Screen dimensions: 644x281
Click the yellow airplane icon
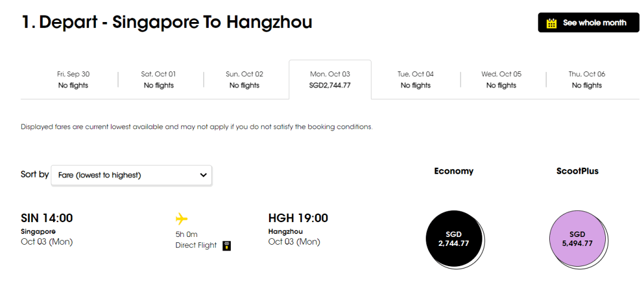pos(182,218)
